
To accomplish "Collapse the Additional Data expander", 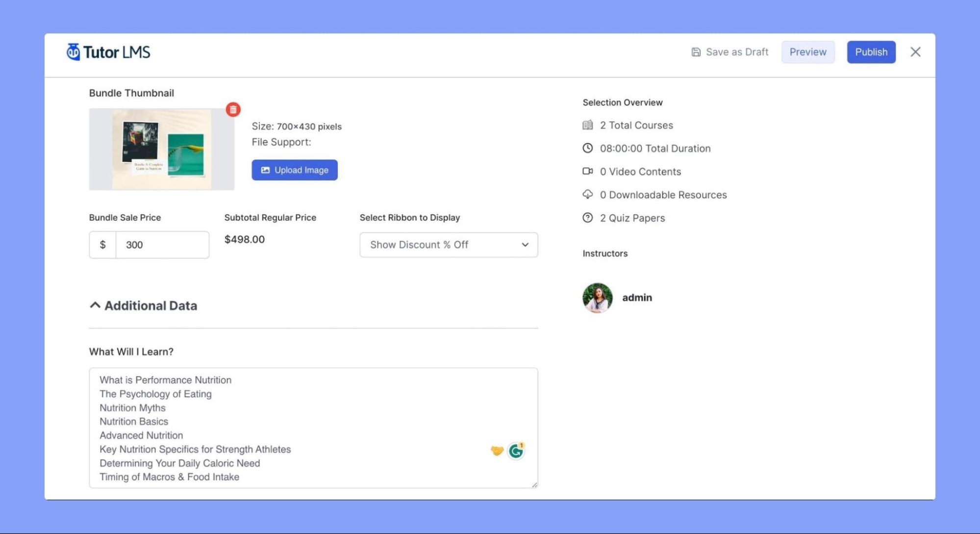I will [x=95, y=305].
